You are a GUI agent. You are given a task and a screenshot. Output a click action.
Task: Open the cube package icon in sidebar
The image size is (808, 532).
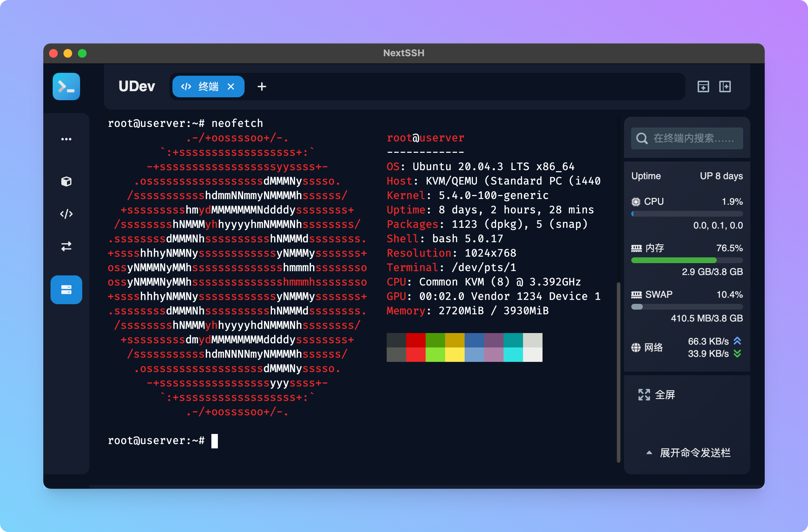(66, 181)
